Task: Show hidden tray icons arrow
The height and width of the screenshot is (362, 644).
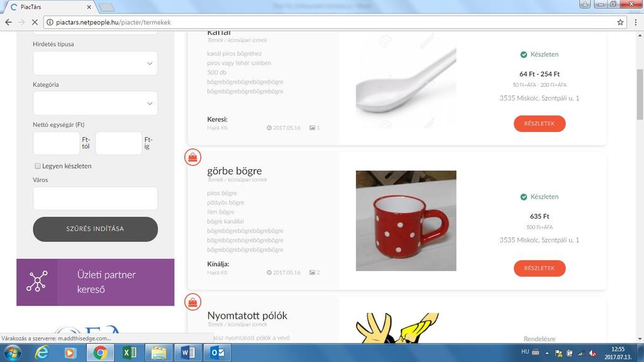Action: click(547, 353)
